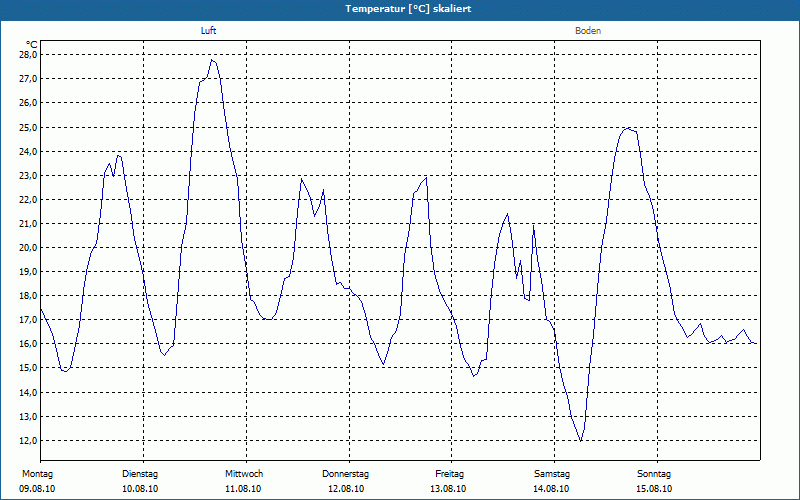
Task: Select the 14,0 y-axis label
Action: 29,392
